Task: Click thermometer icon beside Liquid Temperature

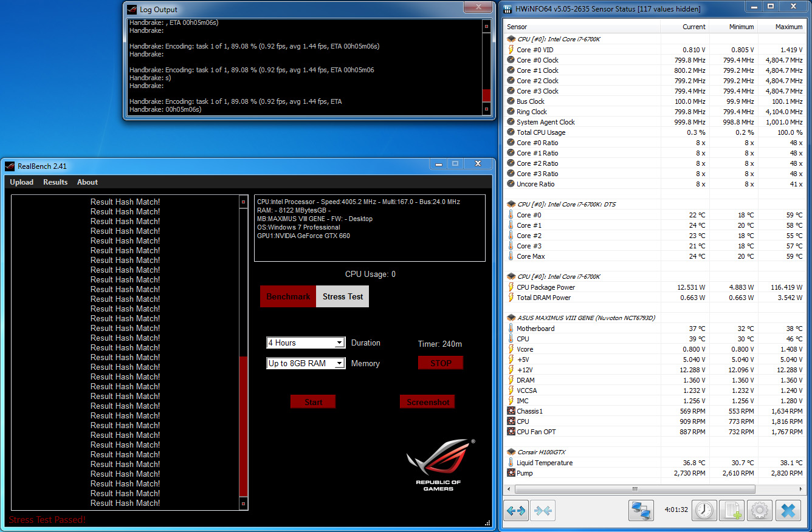Action: coord(511,463)
